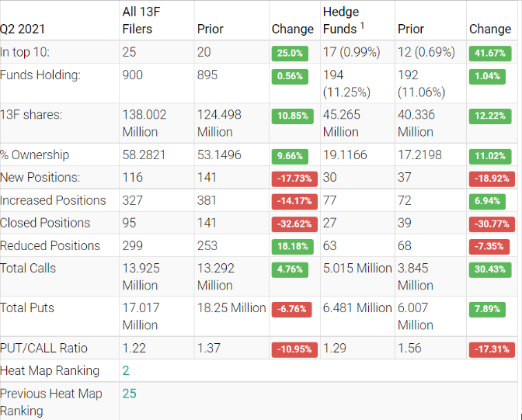Image resolution: width=522 pixels, height=420 pixels.
Task: Click the green 41.67% change badge
Action: pos(490,54)
